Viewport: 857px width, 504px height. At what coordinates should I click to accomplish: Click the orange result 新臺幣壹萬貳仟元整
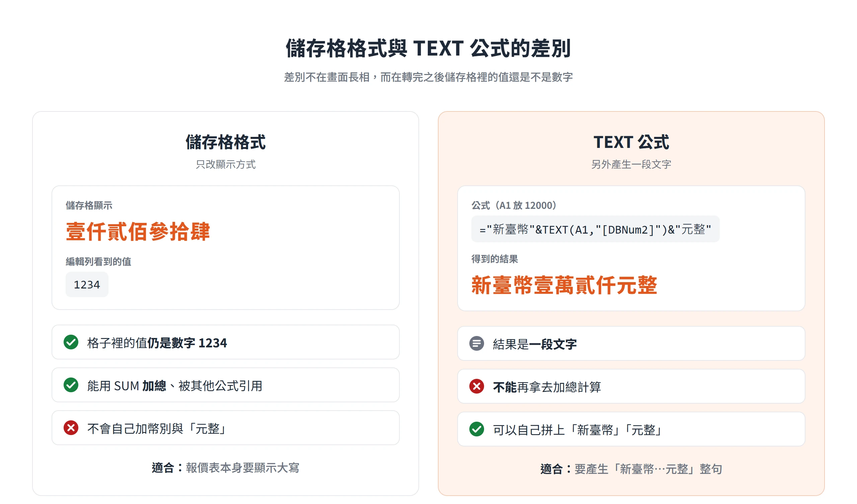pyautogui.click(x=564, y=285)
